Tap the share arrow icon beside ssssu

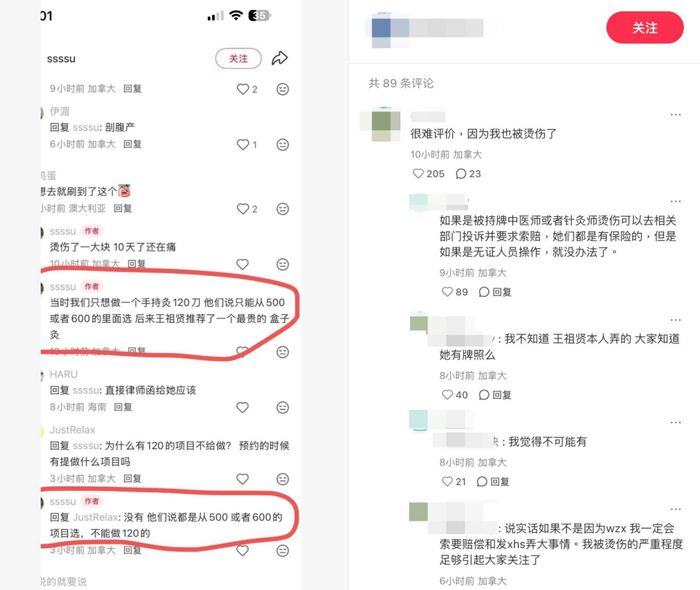point(280,58)
